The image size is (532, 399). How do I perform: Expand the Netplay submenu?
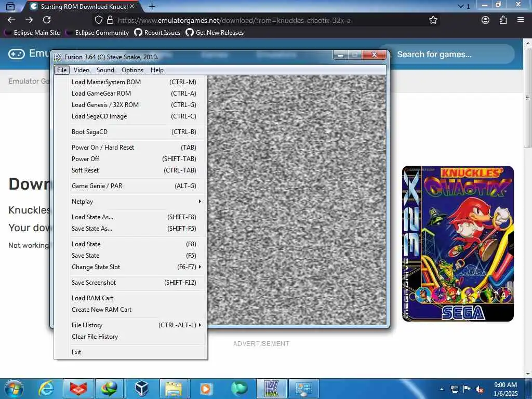click(x=130, y=202)
